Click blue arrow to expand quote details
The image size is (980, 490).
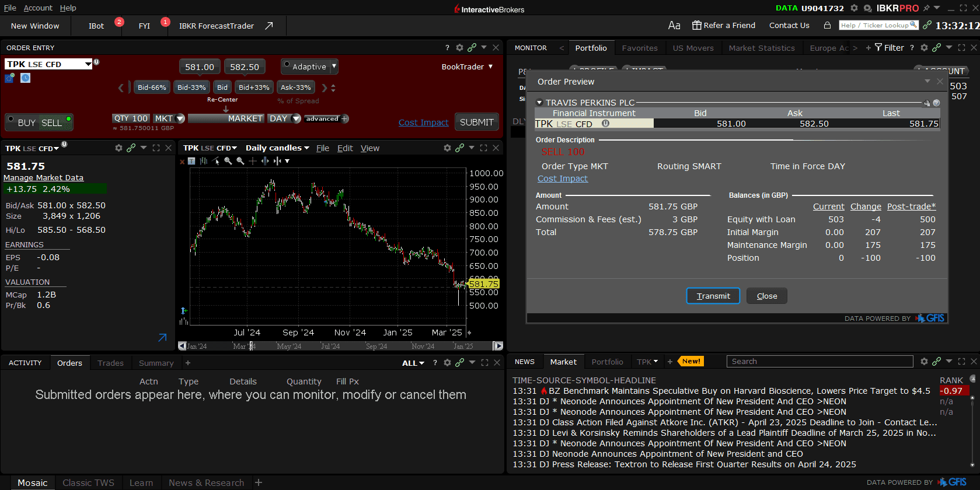[162, 338]
